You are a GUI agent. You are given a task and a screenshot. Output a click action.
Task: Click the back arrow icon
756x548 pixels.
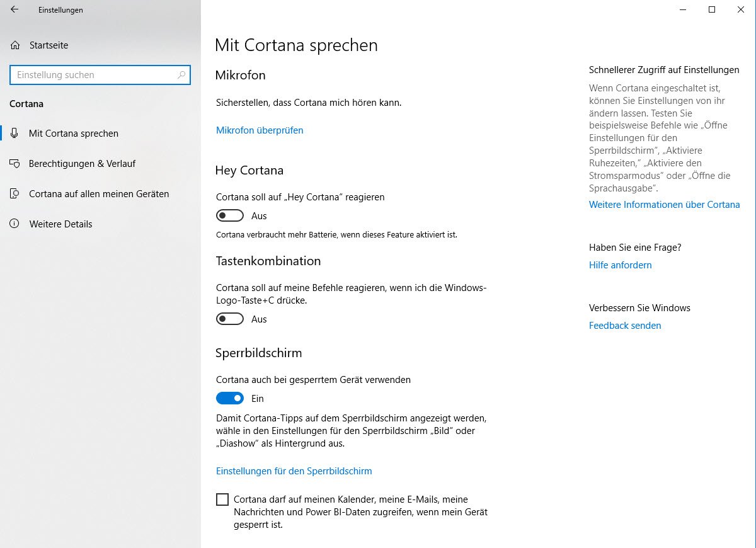pos(14,9)
